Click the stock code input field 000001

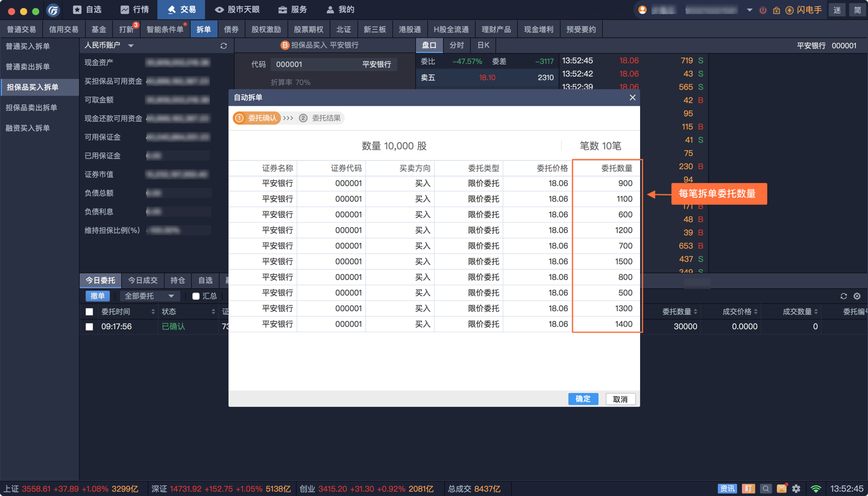point(333,64)
